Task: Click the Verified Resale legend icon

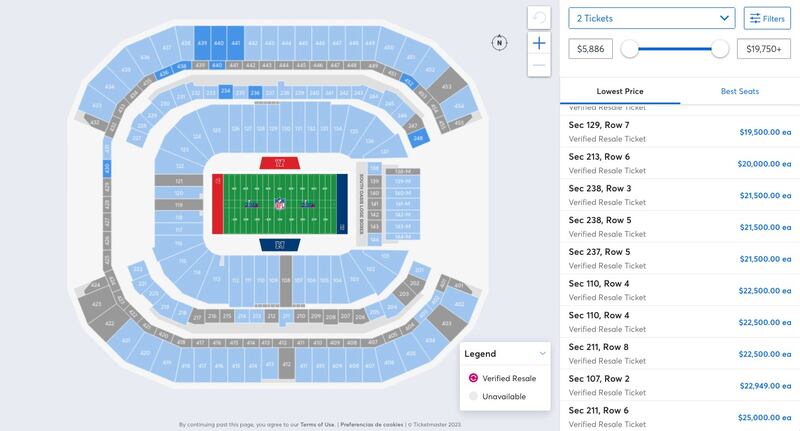Action: pyautogui.click(x=473, y=378)
